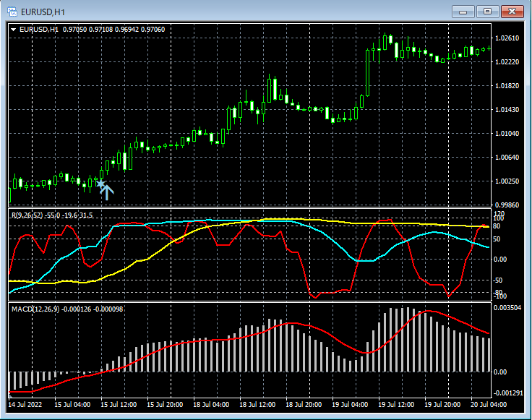Click the blue arrow marker below candles
532x420 pixels.
(x=106, y=190)
